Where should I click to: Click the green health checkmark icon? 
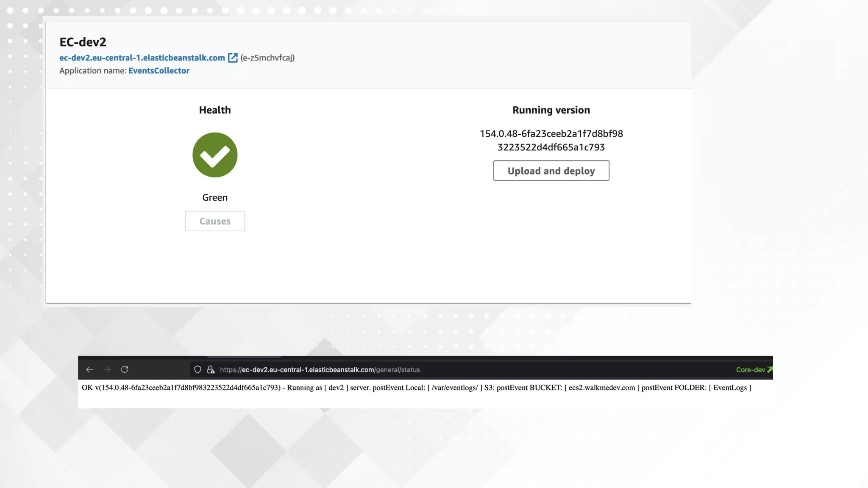[215, 155]
